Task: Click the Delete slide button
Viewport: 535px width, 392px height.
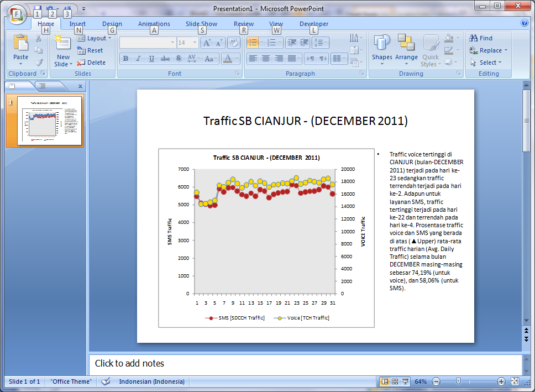Action: click(x=91, y=62)
